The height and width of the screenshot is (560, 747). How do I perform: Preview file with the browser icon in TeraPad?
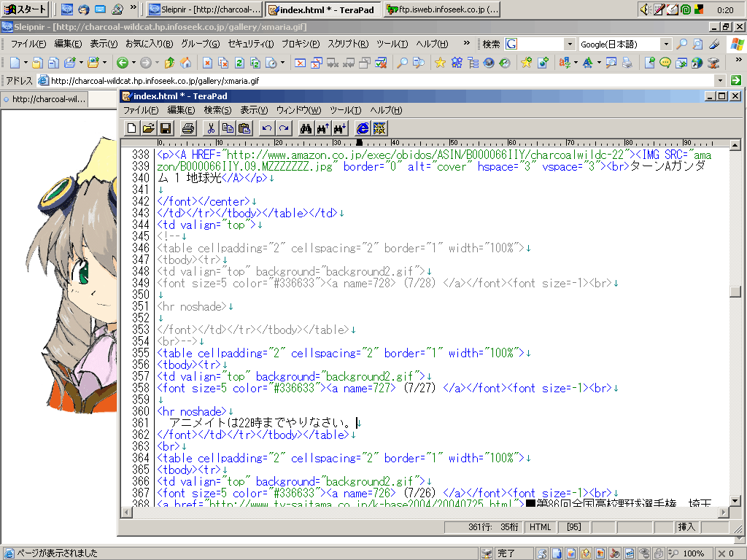[x=363, y=128]
